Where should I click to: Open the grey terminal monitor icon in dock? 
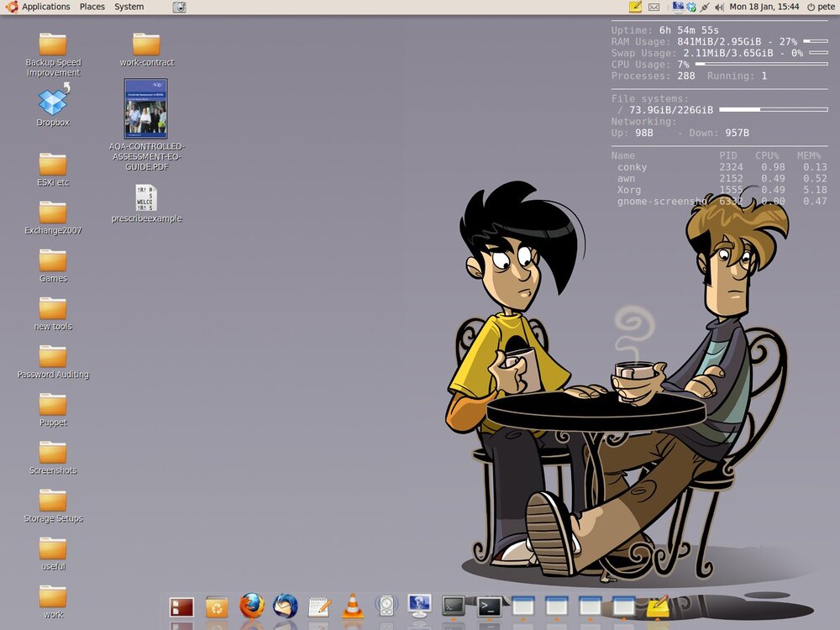point(454,606)
